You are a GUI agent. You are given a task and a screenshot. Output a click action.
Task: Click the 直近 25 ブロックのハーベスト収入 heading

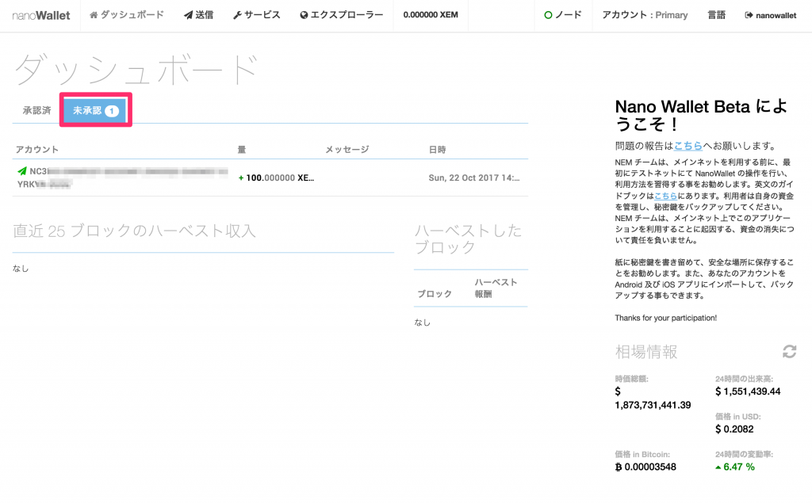tap(134, 231)
